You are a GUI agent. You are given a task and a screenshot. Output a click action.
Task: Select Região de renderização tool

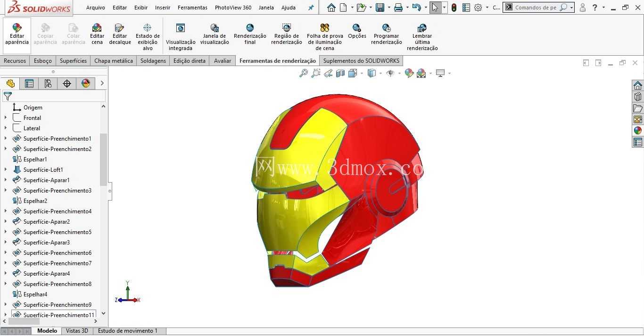[286, 34]
